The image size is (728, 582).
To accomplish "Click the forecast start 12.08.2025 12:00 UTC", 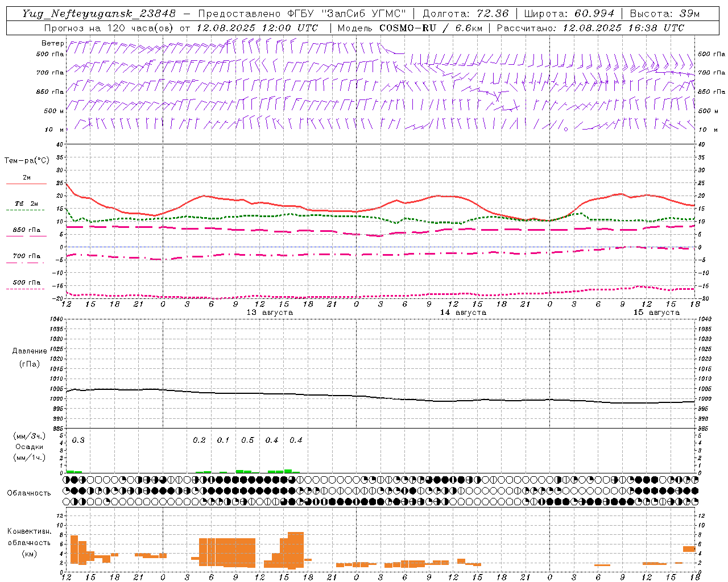I will pyautogui.click(x=257, y=28).
